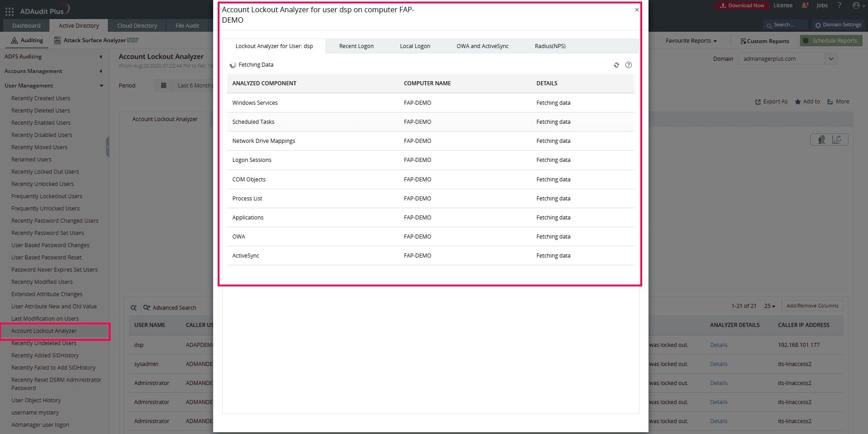Viewport: 868px width, 434px height.
Task: Click the Add to star icon
Action: pyautogui.click(x=798, y=102)
